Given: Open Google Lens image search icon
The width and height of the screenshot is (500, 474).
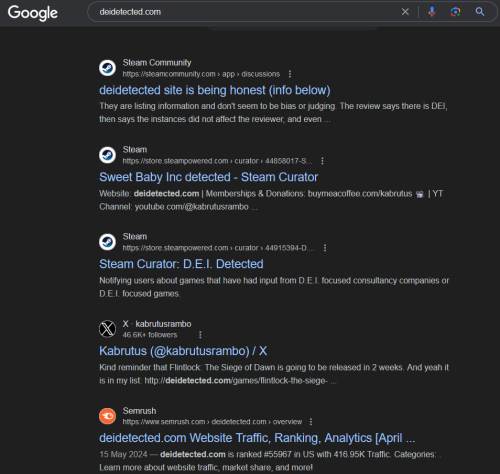Looking at the screenshot, I should click(x=455, y=12).
